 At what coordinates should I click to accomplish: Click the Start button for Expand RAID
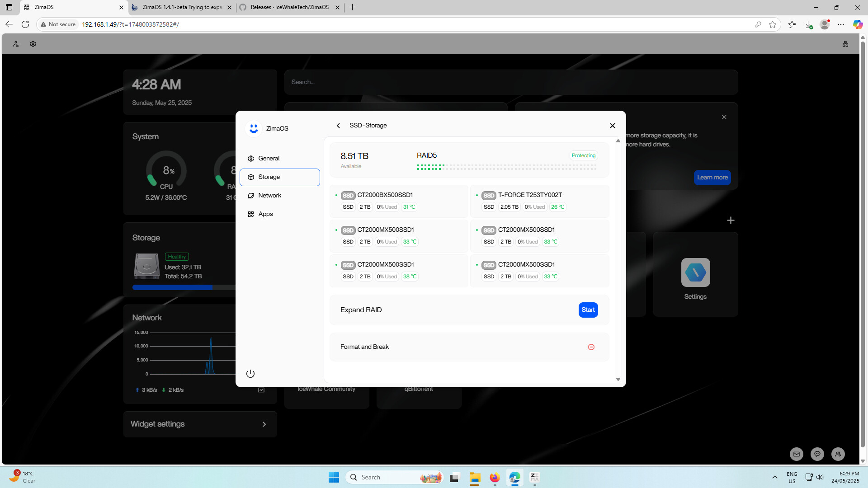tap(588, 310)
